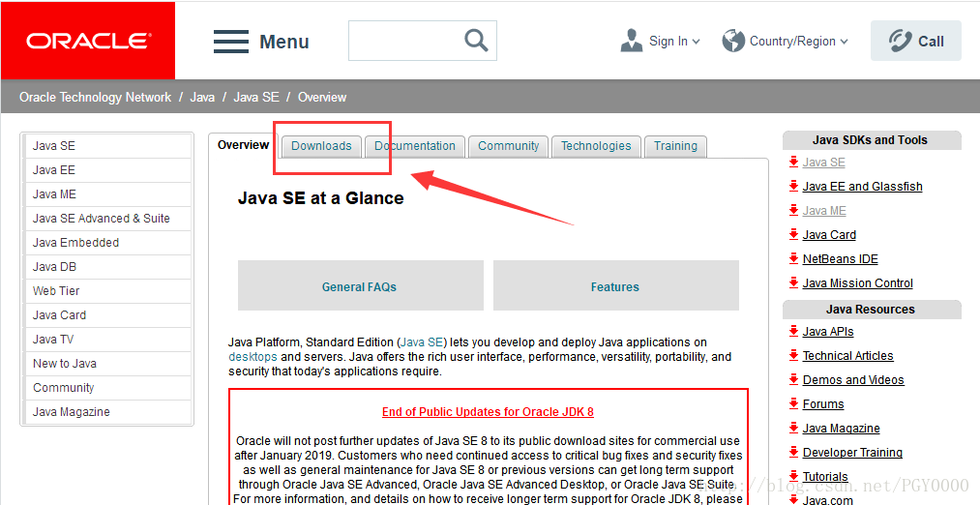Image resolution: width=980 pixels, height=505 pixels.
Task: Open the Documentation tab
Action: pyautogui.click(x=415, y=146)
